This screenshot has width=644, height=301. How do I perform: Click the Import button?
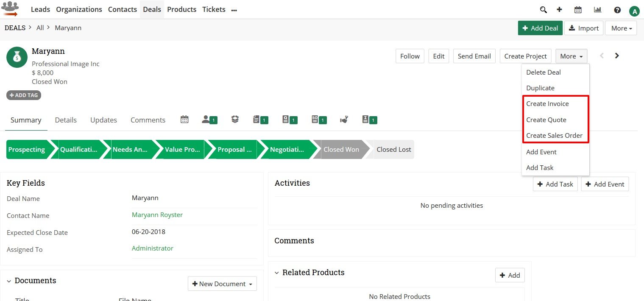pos(584,28)
